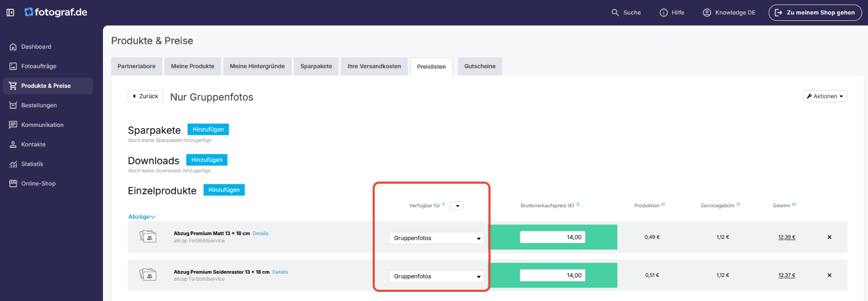The image size is (868, 301).
Task: Click the Abzug Premium Seidenraster product thumbnail
Action: 148,275
